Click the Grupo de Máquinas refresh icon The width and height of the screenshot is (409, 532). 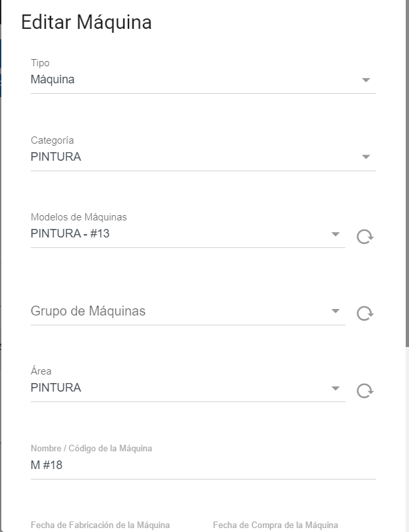point(364,314)
